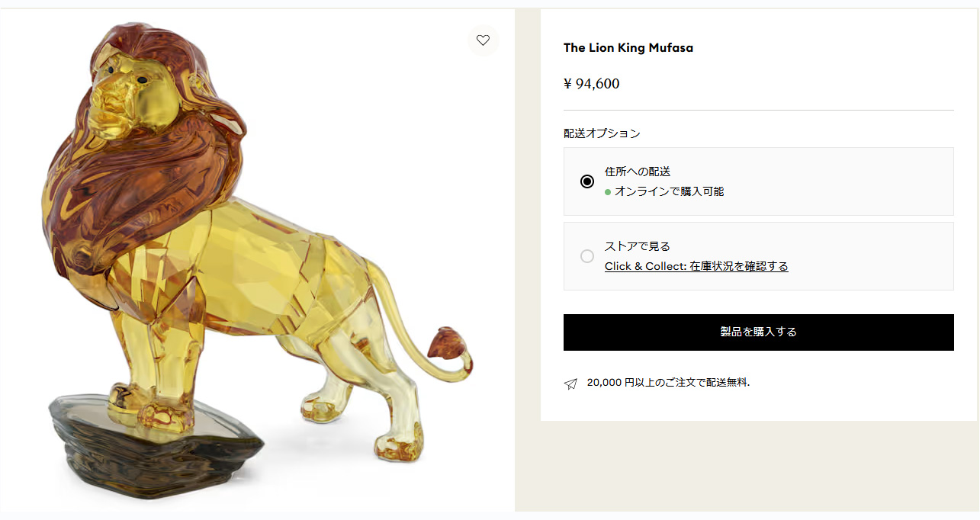Screen dimensions: 980x520
Task: Open Click & Collect 在庫状況を確認する link
Action: coord(696,266)
